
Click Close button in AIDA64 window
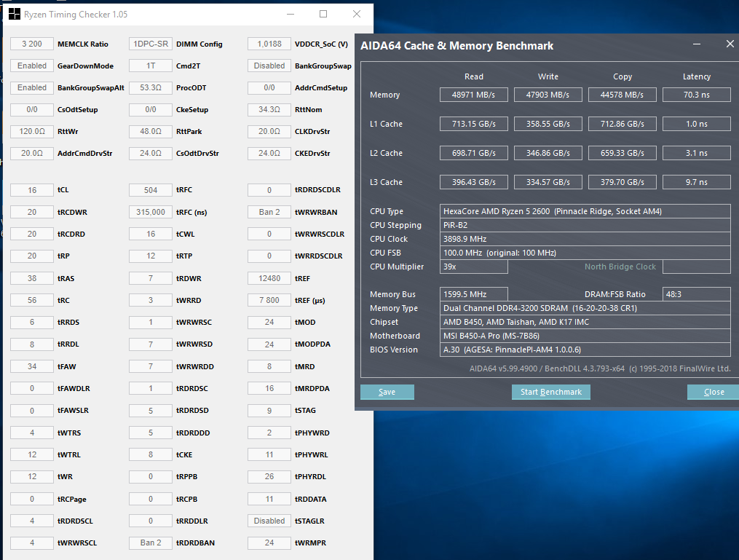click(714, 392)
